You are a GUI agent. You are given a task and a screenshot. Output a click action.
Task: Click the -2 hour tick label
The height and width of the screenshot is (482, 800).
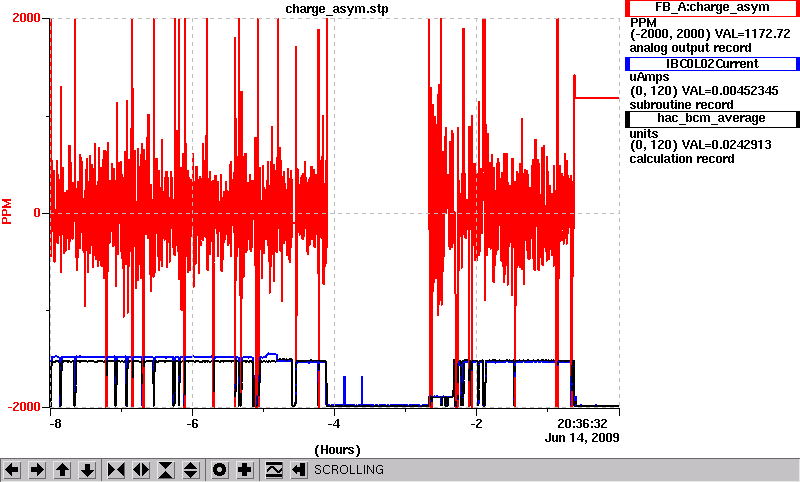pos(476,424)
